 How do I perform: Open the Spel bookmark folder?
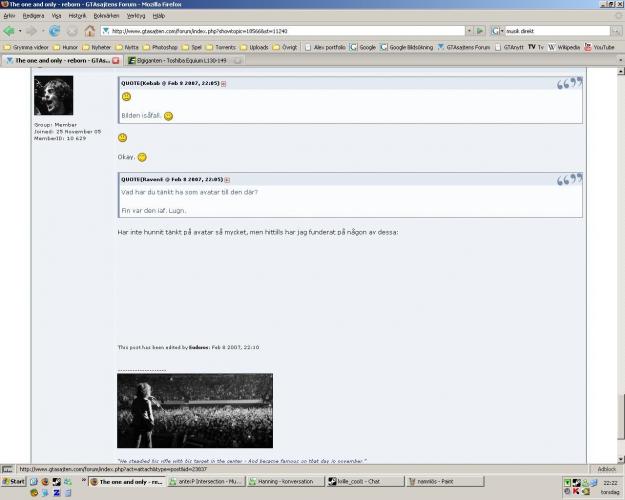click(x=192, y=47)
